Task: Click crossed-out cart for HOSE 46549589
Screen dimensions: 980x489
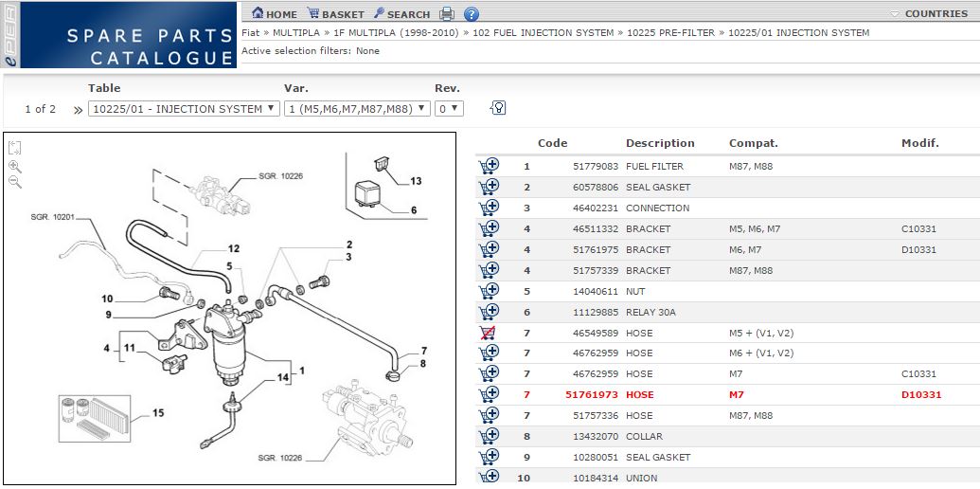Action: click(487, 333)
